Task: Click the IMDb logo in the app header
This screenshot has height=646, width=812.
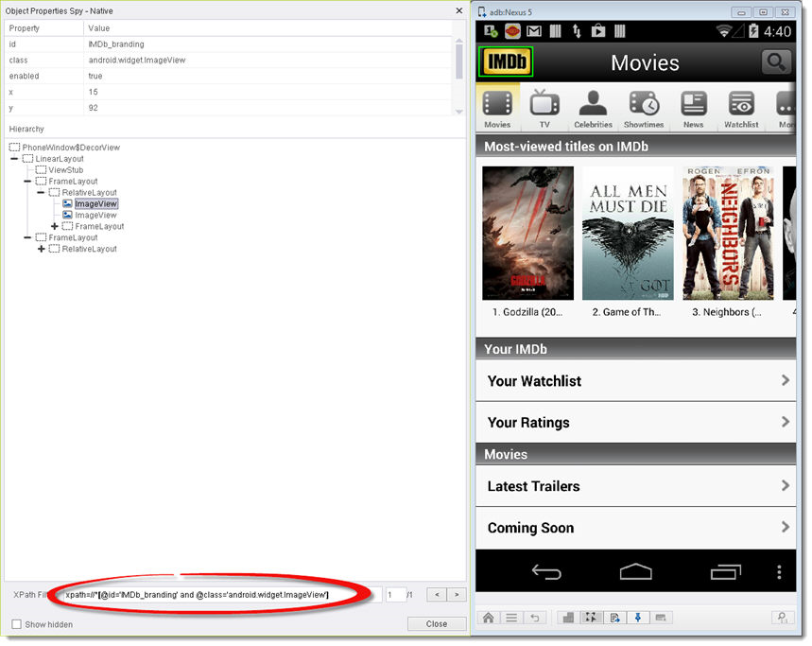Action: (506, 62)
